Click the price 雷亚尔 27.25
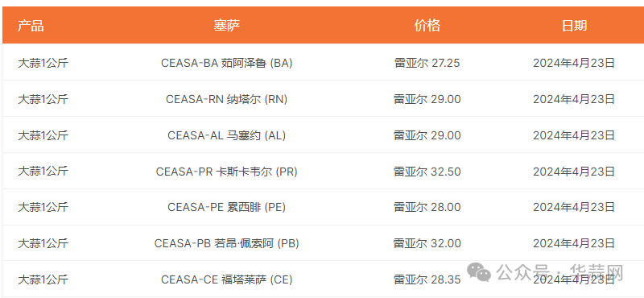Screen dimensions: 644x298 click(x=427, y=63)
